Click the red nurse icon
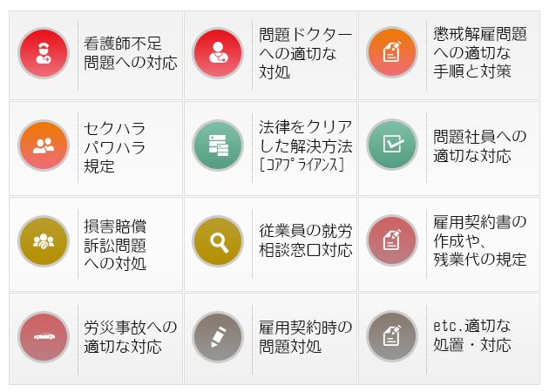 (44, 53)
